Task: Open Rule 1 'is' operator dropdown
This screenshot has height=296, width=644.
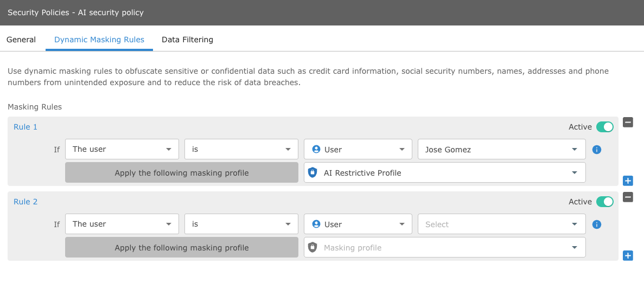Action: tap(241, 149)
